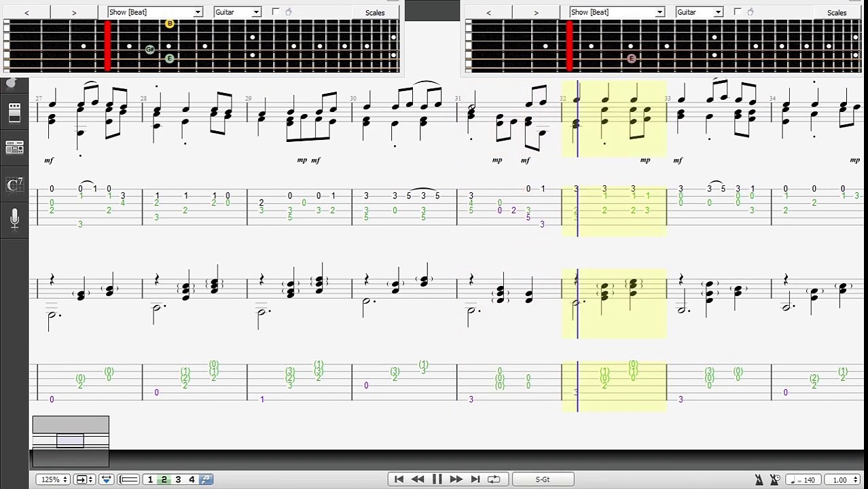The width and height of the screenshot is (868, 489).
Task: Select track 2
Action: pos(164,479)
